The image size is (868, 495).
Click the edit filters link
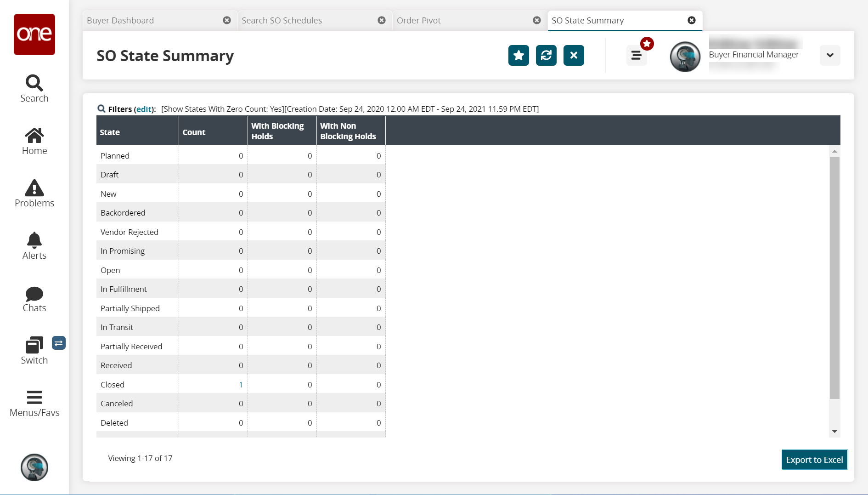[x=144, y=109]
